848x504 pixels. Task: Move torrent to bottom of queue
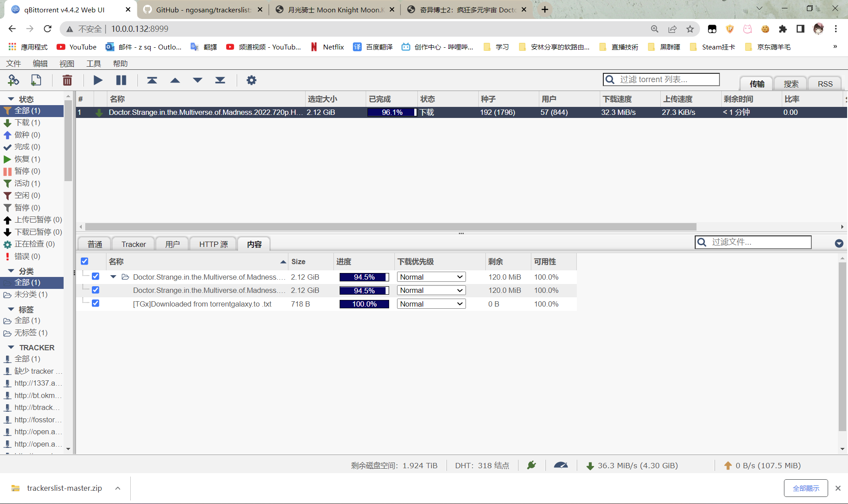(220, 80)
